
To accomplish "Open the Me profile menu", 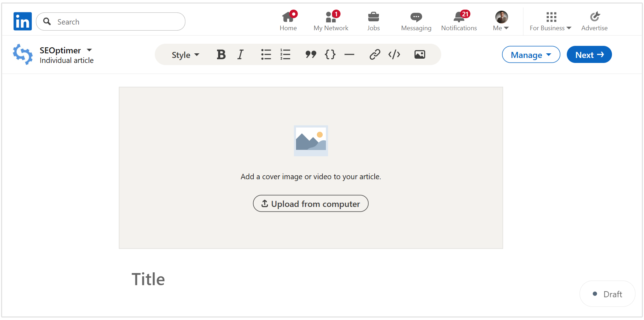I will tap(501, 21).
